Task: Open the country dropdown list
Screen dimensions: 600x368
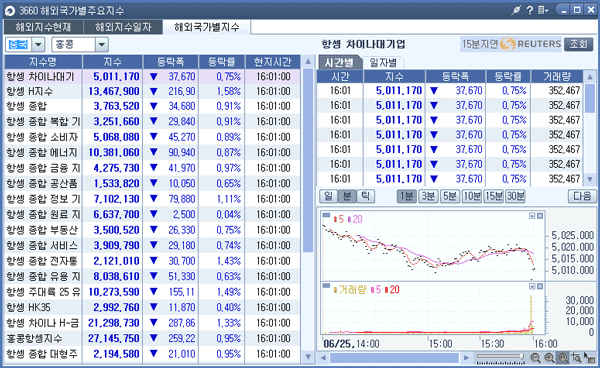Action: 38,45
